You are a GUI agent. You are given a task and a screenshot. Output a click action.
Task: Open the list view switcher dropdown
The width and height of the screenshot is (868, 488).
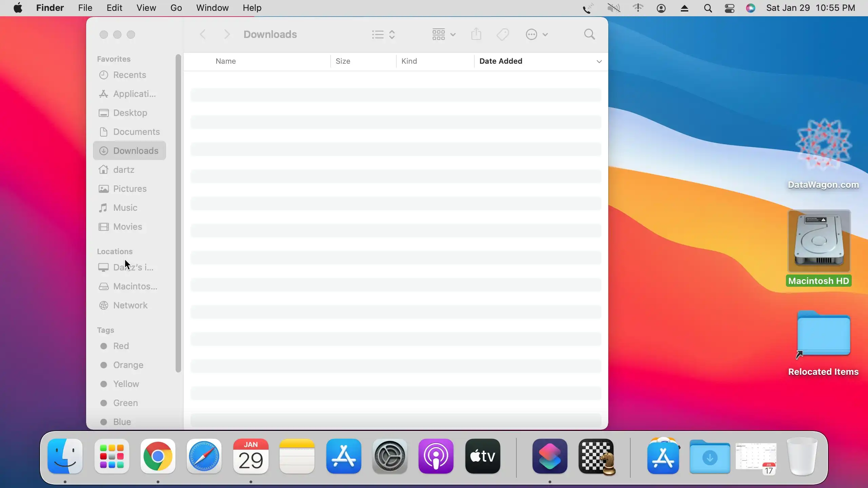383,34
